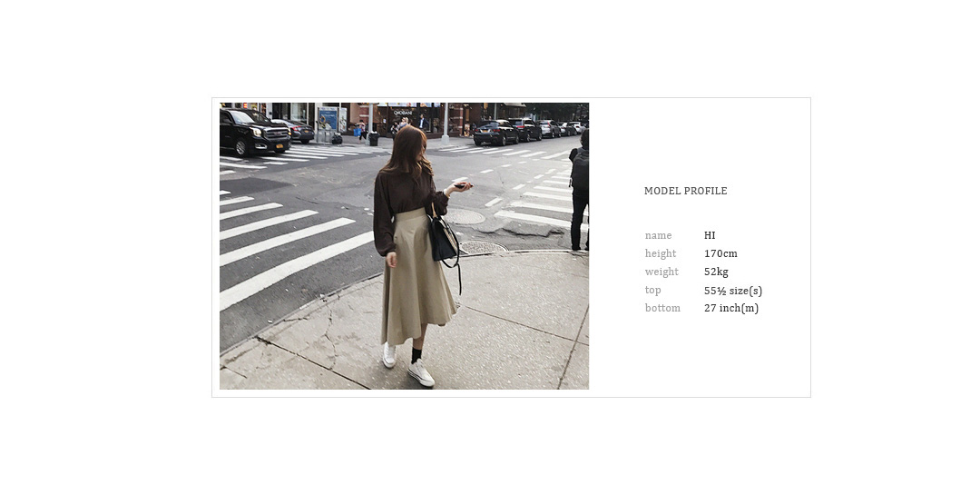The image size is (980, 485).
Task: Click the MODEL PROFILE heading
Action: pyautogui.click(x=686, y=191)
